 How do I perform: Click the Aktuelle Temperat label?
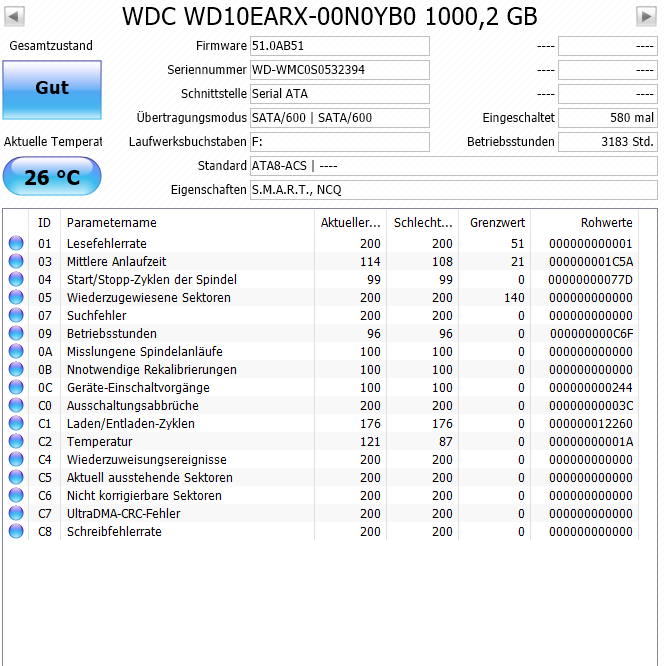[53, 141]
